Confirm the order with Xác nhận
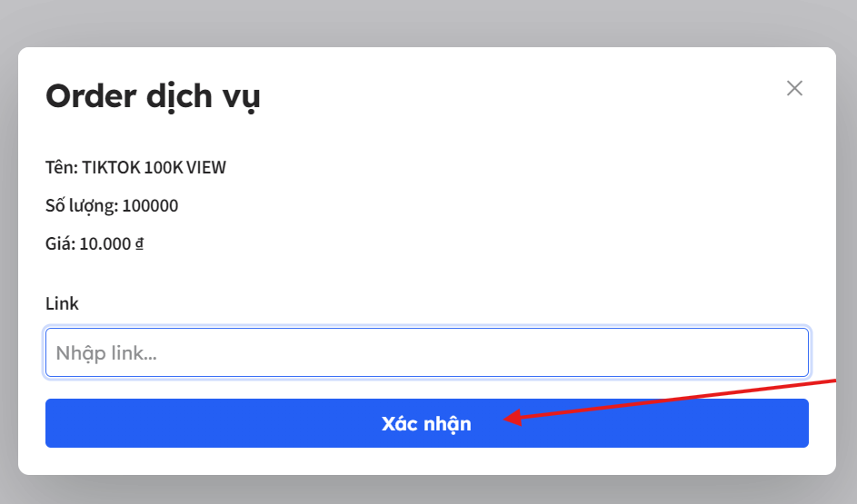This screenshot has width=857, height=504. click(427, 423)
